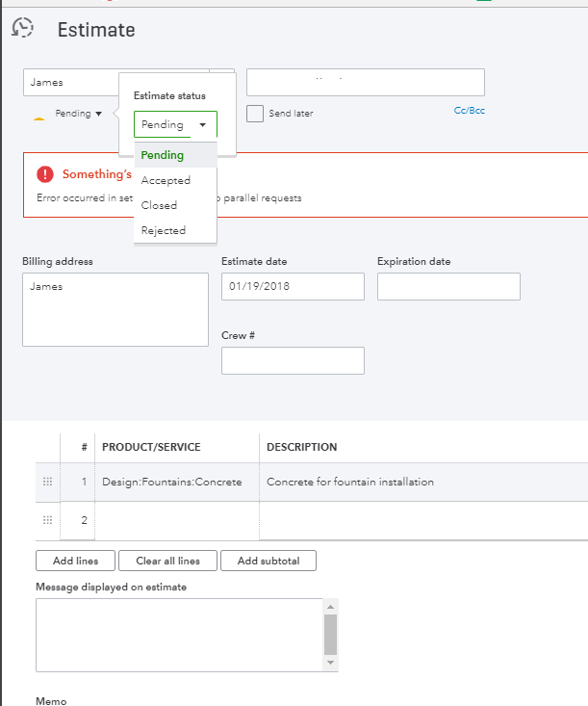Focus the Crew # input box
The height and width of the screenshot is (706, 588).
click(x=293, y=360)
